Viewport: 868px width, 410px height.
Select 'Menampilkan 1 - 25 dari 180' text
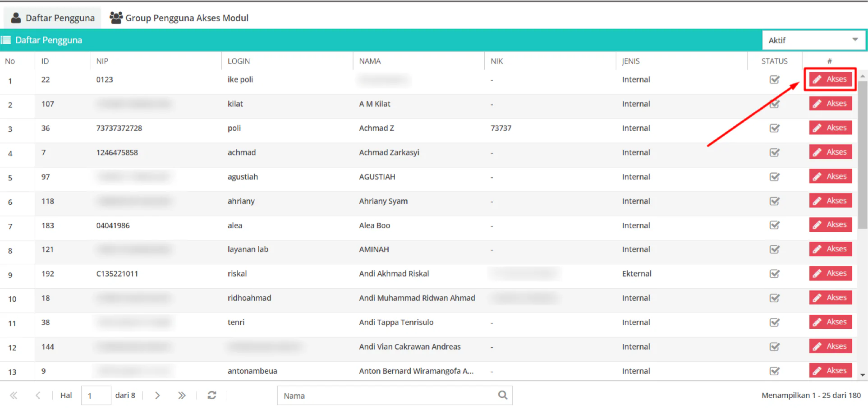(x=811, y=396)
